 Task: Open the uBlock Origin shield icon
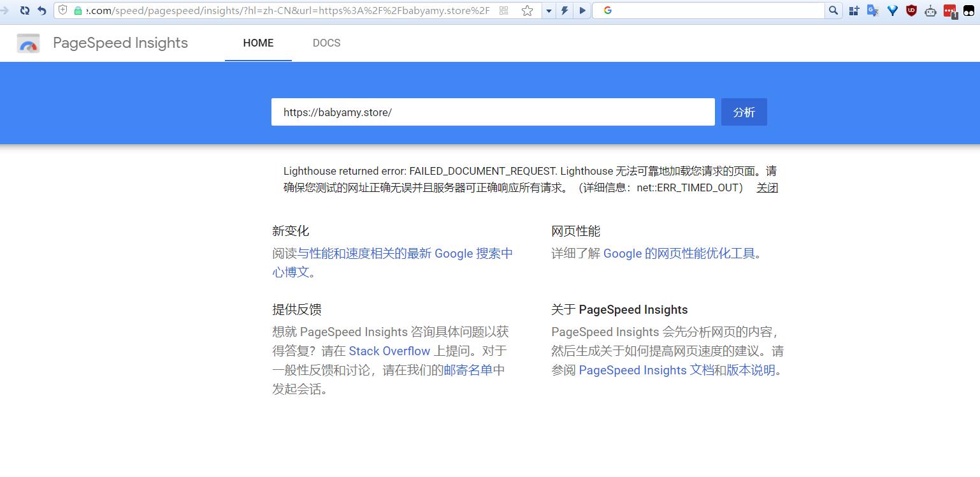tap(912, 10)
